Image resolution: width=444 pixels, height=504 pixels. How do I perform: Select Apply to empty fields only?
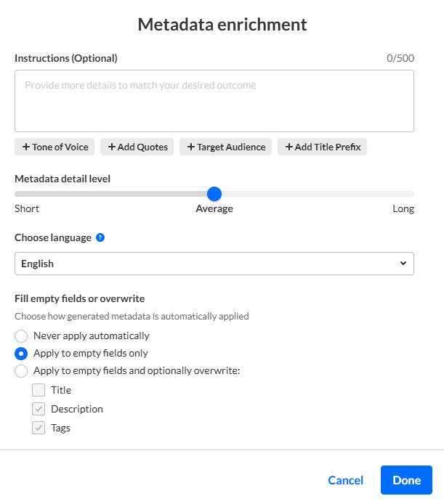[21, 354]
